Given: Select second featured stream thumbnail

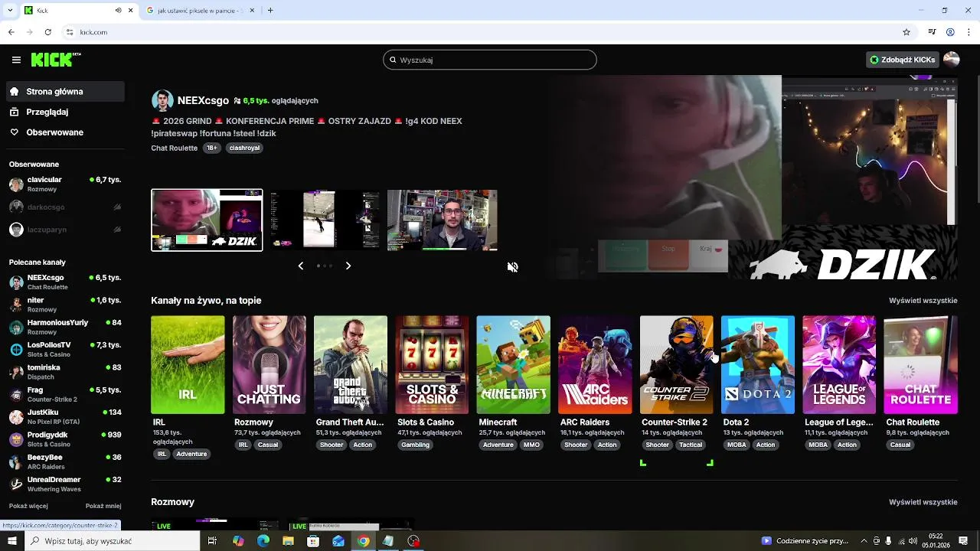Looking at the screenshot, I should [325, 220].
